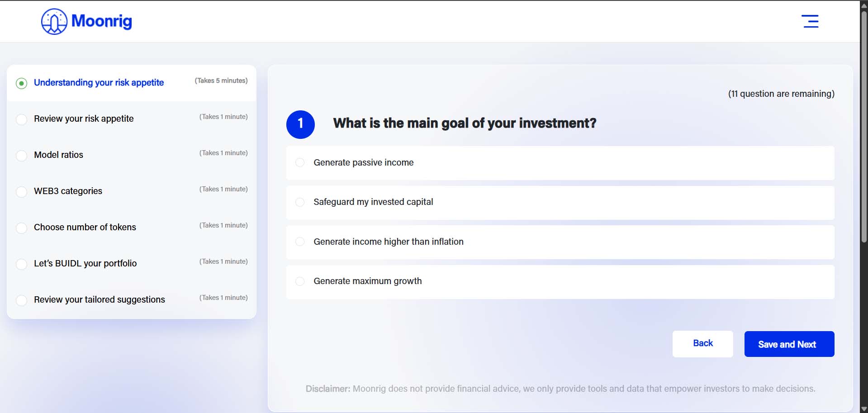Screen dimensions: 868x413
Task: Go to 'Let's BUIDL your portfolio' step
Action: (132, 264)
